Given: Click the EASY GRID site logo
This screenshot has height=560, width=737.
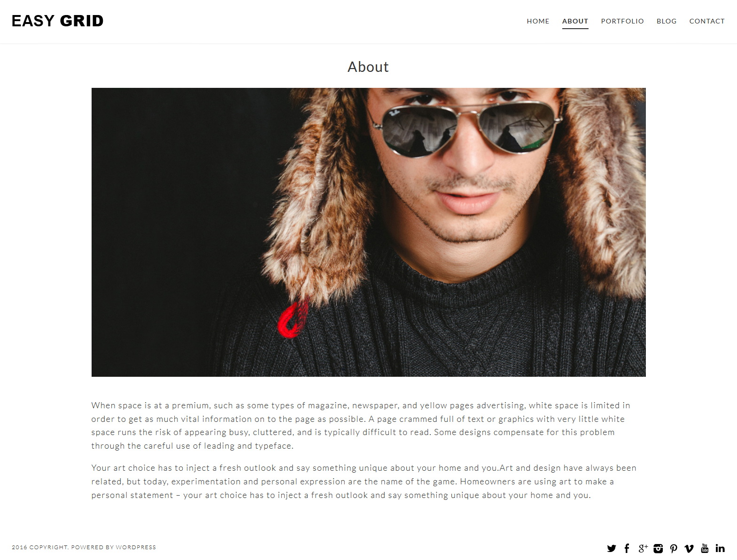Looking at the screenshot, I should coord(57,21).
